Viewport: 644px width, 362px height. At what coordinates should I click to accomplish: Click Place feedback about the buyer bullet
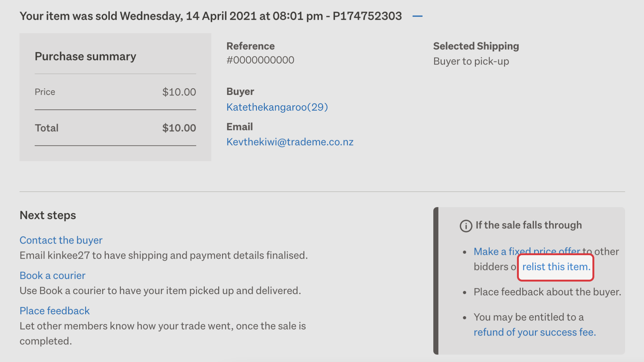coord(547,292)
